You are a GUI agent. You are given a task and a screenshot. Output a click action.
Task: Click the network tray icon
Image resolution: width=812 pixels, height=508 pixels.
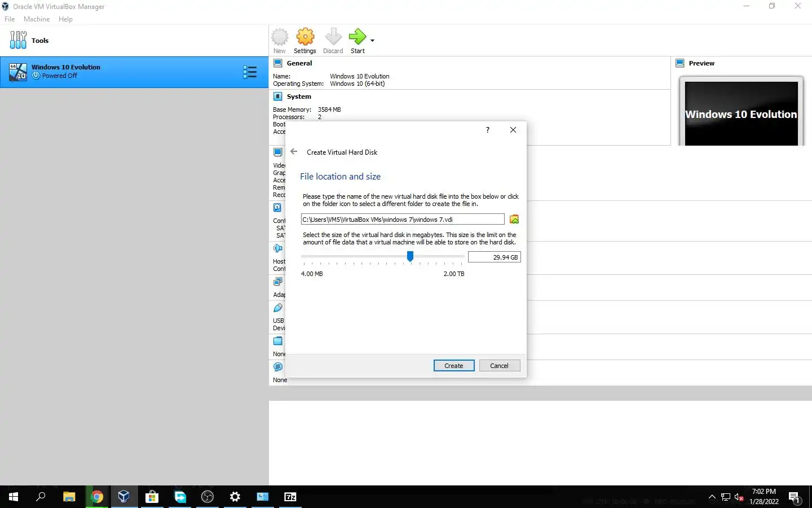point(726,497)
